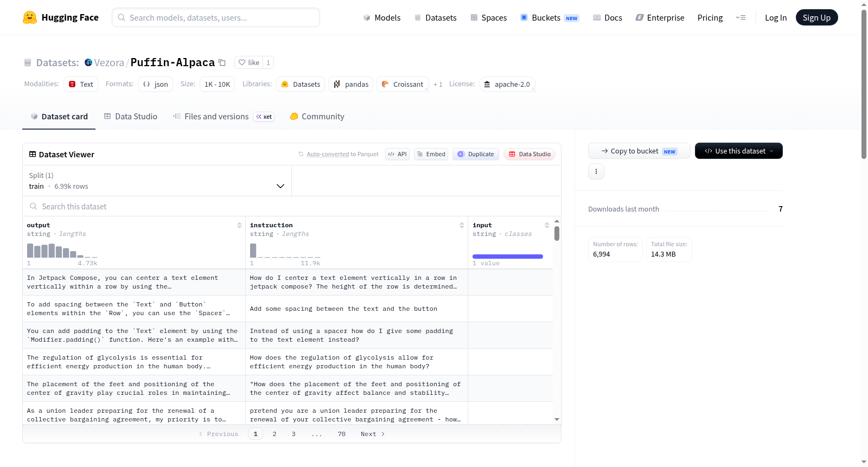Click the Sign Up button
The width and height of the screenshot is (868, 467).
tap(816, 17)
